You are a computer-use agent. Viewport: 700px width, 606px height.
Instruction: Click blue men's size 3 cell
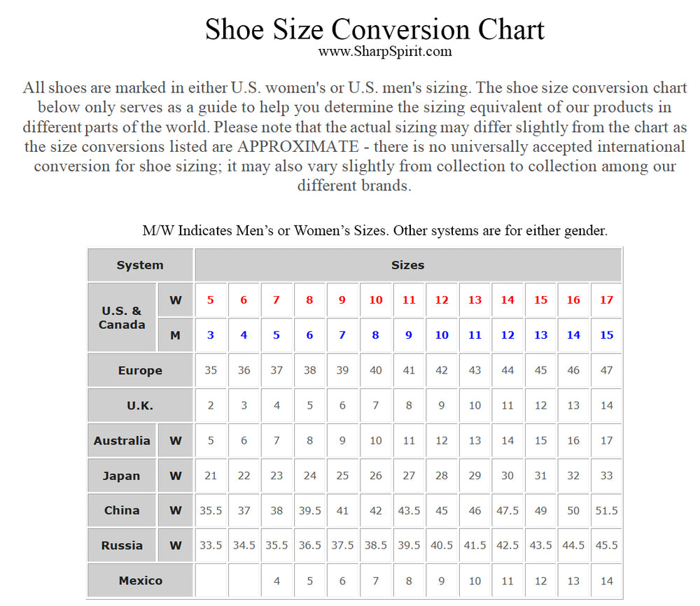(211, 334)
